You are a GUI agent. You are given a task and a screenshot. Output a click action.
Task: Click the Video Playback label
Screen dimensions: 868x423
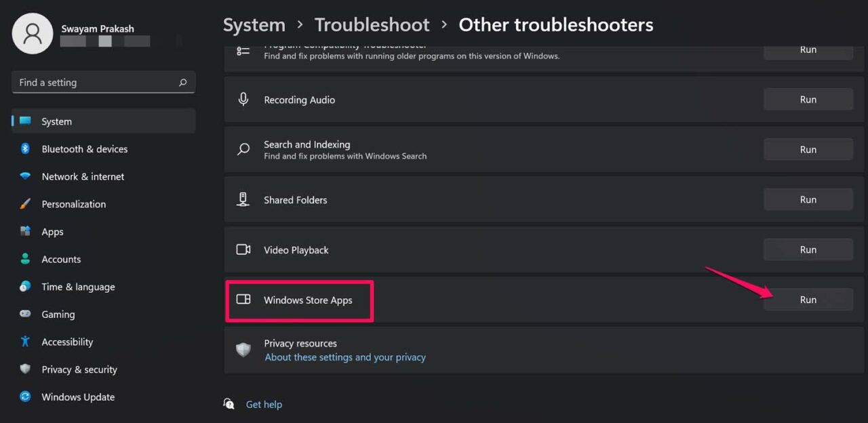tap(296, 250)
